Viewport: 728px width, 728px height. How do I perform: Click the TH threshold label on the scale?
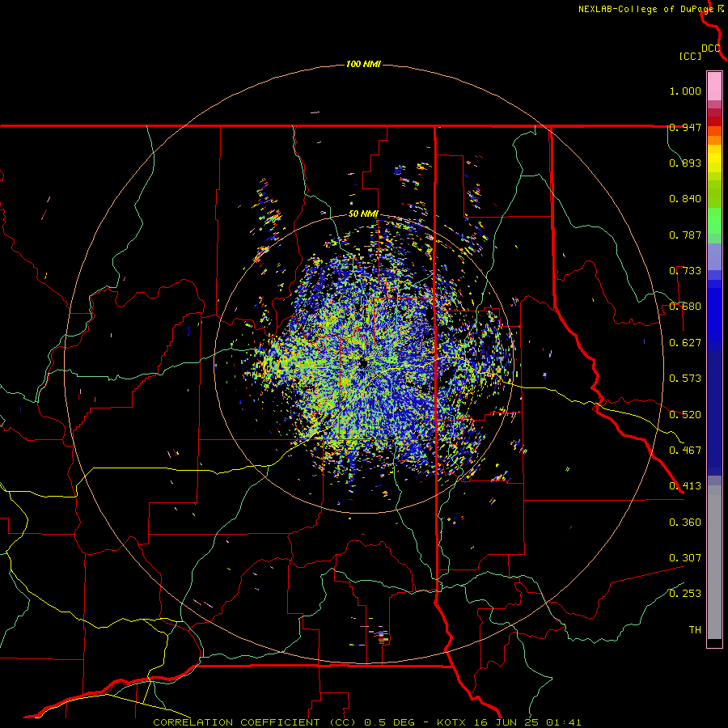coord(695,630)
